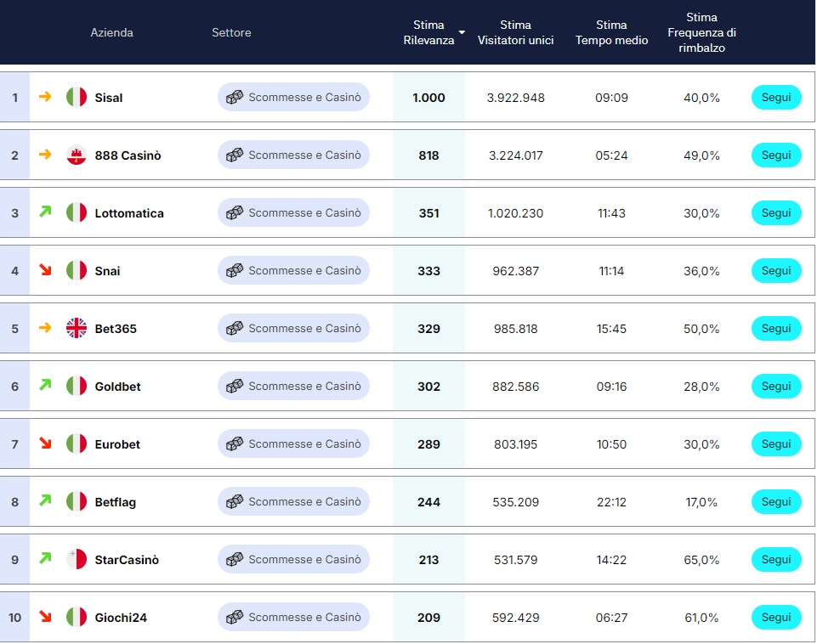Click the green up arrow in Lottomatica row
The image size is (817, 644).
coord(45,212)
